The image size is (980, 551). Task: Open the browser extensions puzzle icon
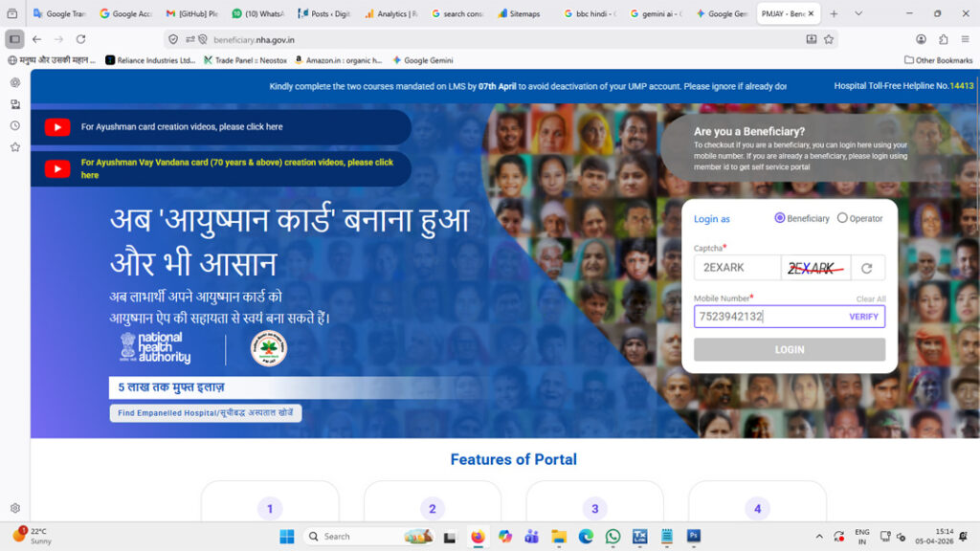[x=944, y=39]
